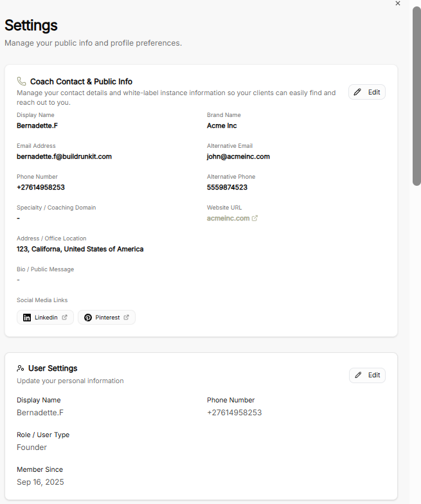Click the Specialty / Coaching Domain label
Screen dimensions: 421x504
[57, 208]
